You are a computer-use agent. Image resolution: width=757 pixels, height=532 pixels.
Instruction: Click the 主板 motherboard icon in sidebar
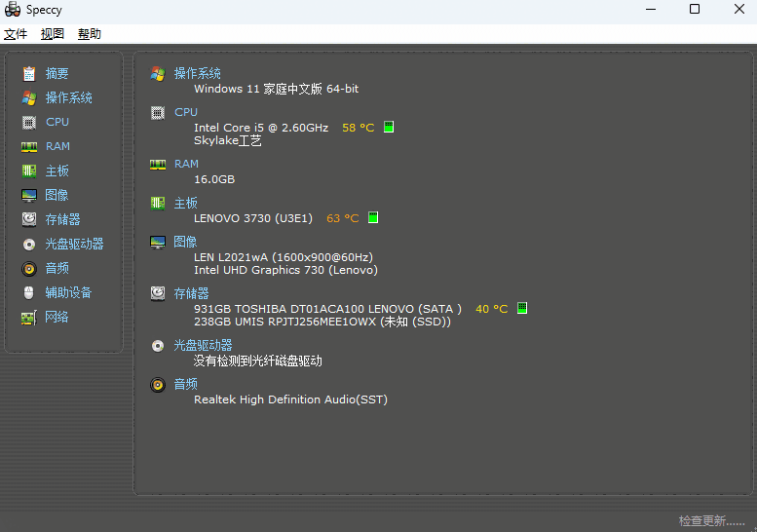(x=29, y=171)
